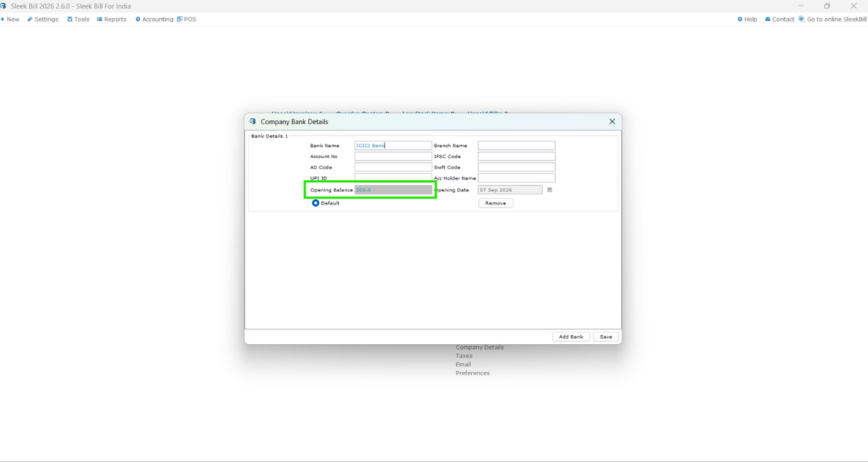This screenshot has height=462, width=868.
Task: Close the Company Bank Details dialog
Action: (612, 121)
